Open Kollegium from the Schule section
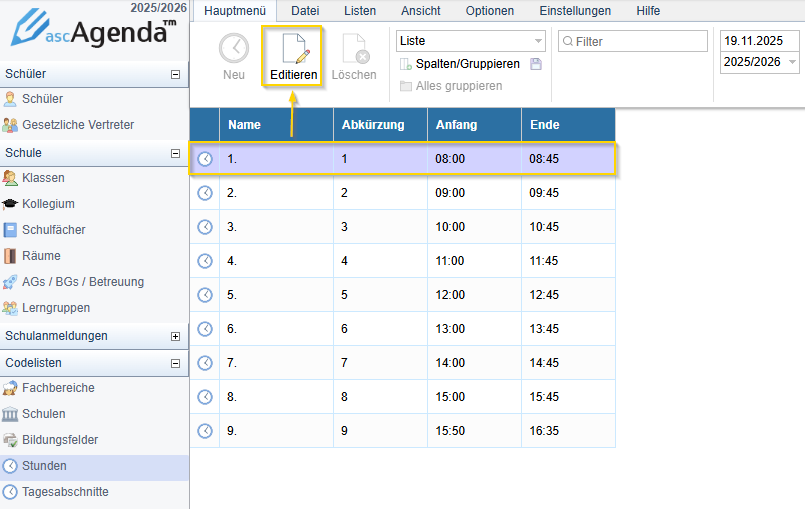The image size is (805, 509). (48, 204)
